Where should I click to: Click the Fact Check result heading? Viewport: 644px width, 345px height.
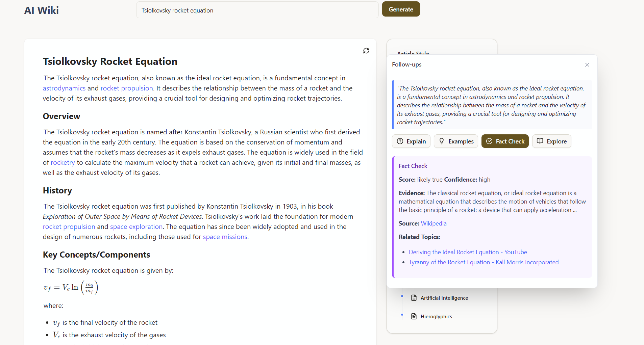[413, 166]
